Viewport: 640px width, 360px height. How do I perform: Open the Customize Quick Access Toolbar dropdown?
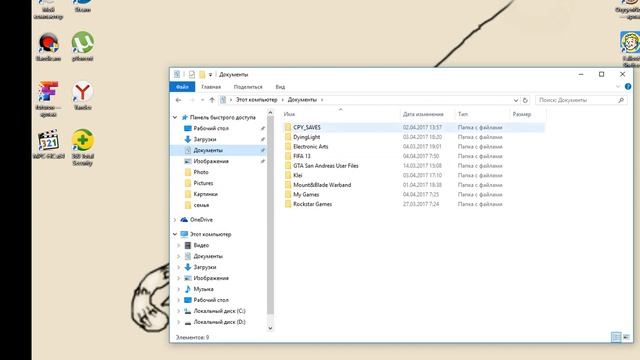211,74
